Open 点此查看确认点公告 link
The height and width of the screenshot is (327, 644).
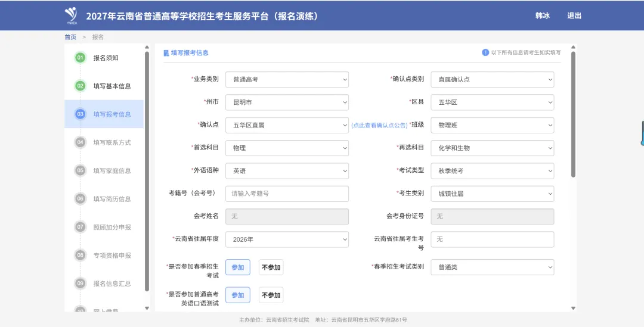[379, 125]
